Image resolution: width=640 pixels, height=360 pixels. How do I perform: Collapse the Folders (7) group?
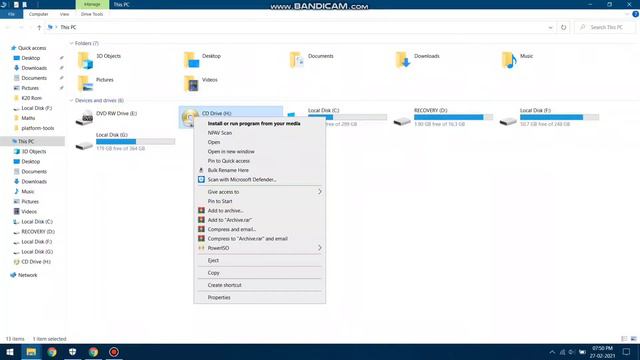pos(71,43)
